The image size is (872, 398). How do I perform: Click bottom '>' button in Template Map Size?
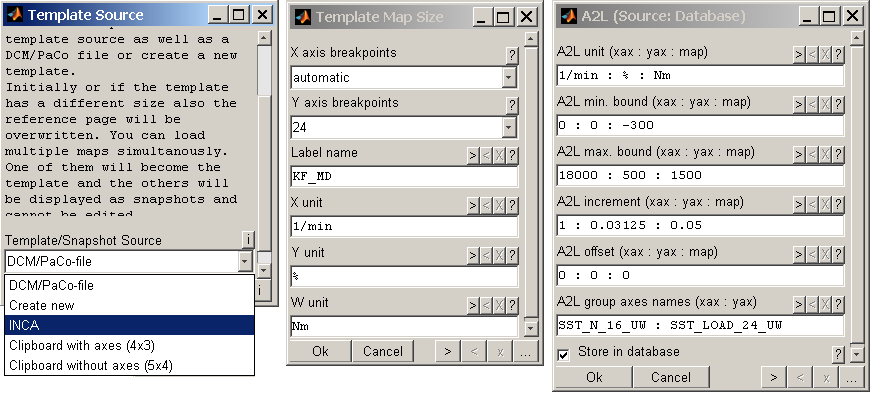point(447,351)
